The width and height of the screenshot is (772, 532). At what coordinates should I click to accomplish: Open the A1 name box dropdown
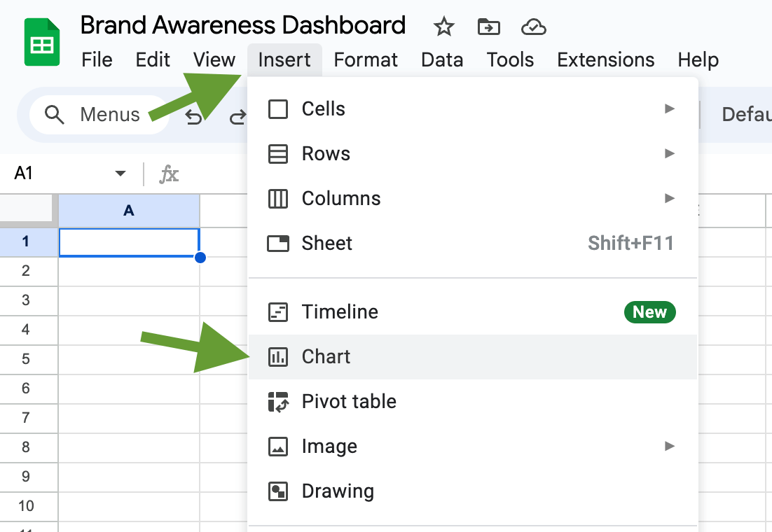pyautogui.click(x=120, y=173)
